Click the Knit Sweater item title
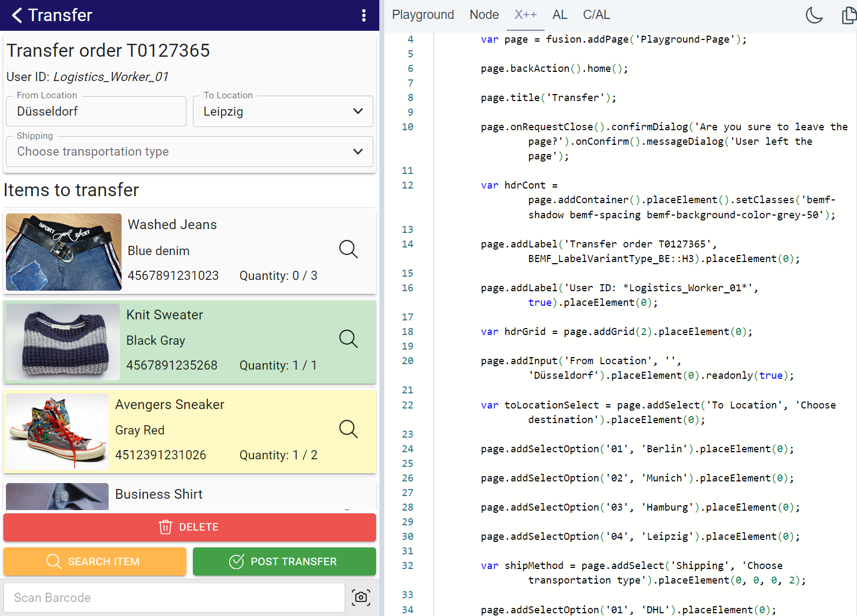 click(x=165, y=314)
